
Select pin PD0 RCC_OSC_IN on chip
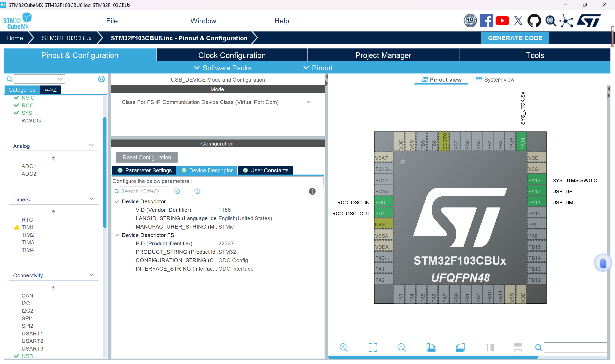tap(384, 203)
